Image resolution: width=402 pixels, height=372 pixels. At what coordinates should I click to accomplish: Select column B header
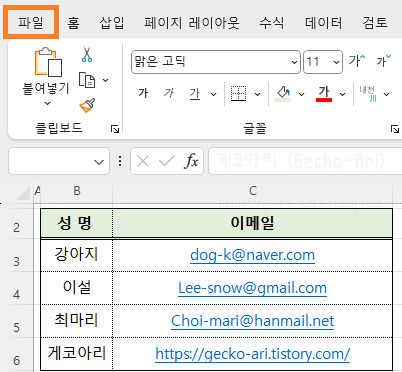pyautogui.click(x=77, y=191)
